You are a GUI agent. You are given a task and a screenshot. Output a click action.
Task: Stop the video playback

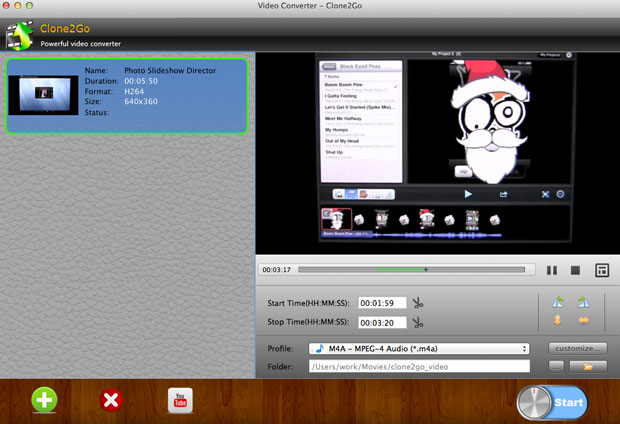[x=575, y=270]
